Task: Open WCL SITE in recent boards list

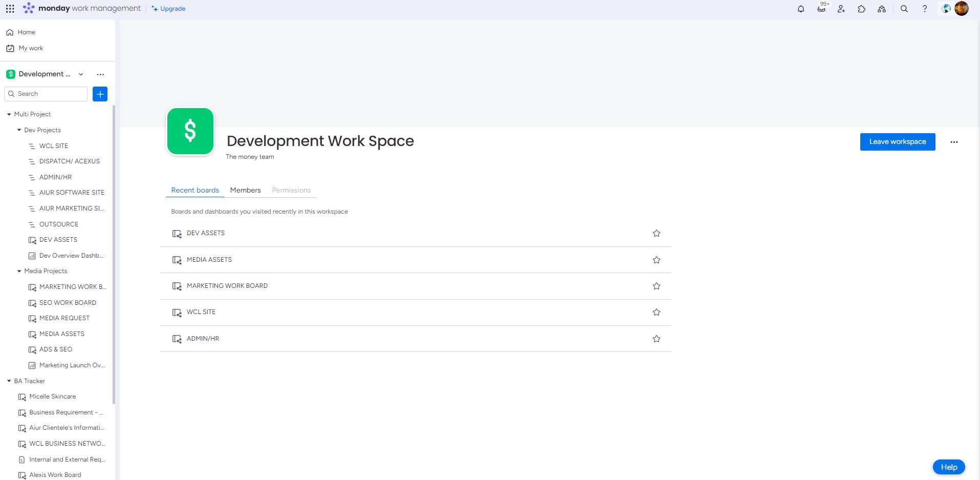Action: (x=201, y=312)
